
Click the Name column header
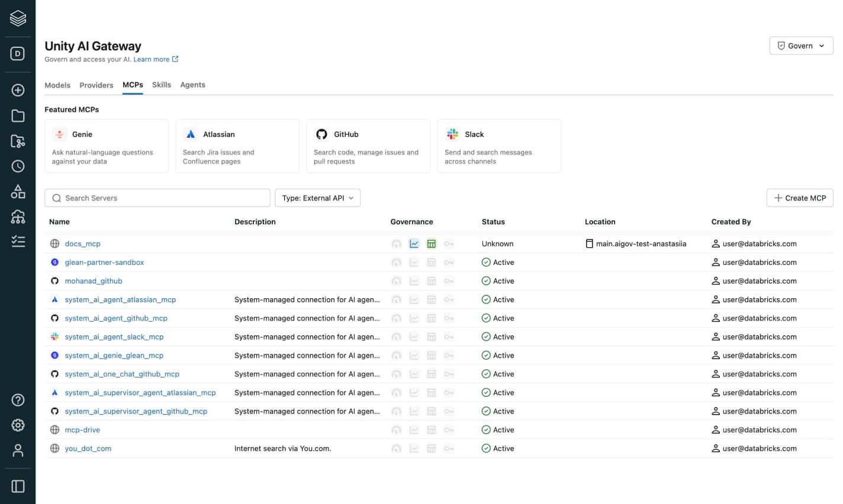tap(60, 222)
